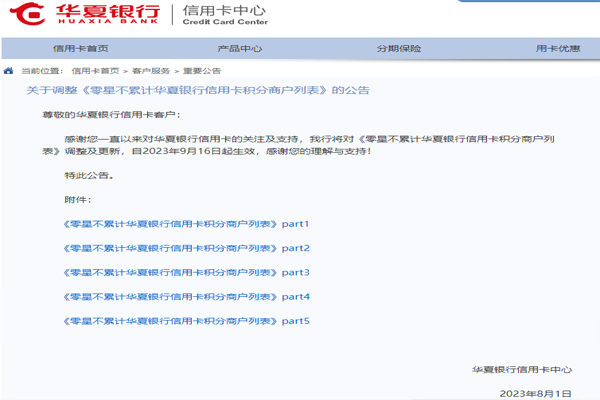Open attachment 商户列表 part1
Image resolution: width=600 pixels, height=400 pixels.
coord(186,224)
